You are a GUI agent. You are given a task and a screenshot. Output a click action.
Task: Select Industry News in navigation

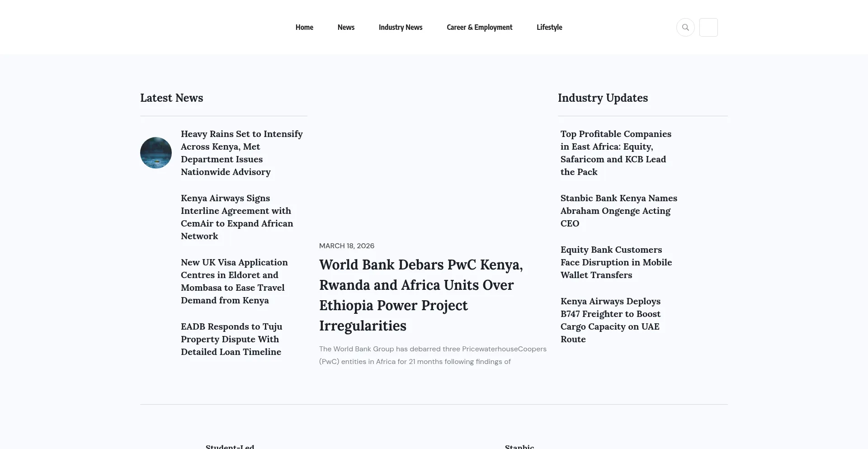(x=401, y=27)
